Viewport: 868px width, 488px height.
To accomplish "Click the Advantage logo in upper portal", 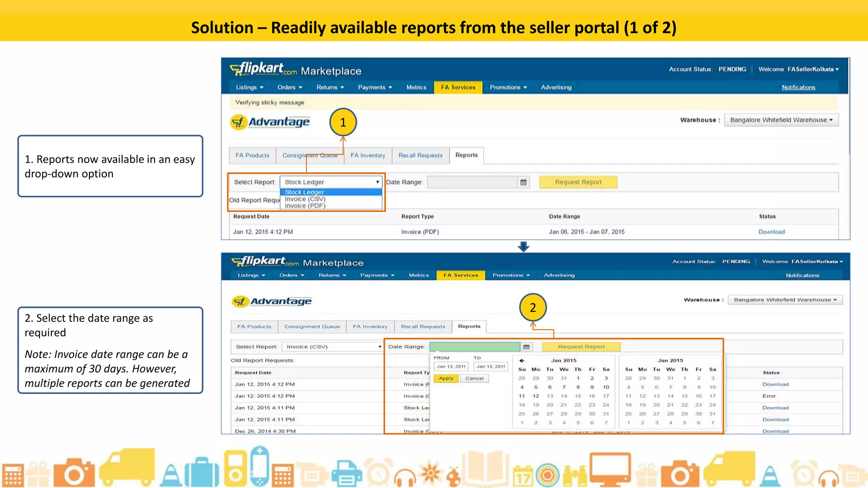I will tap(270, 122).
